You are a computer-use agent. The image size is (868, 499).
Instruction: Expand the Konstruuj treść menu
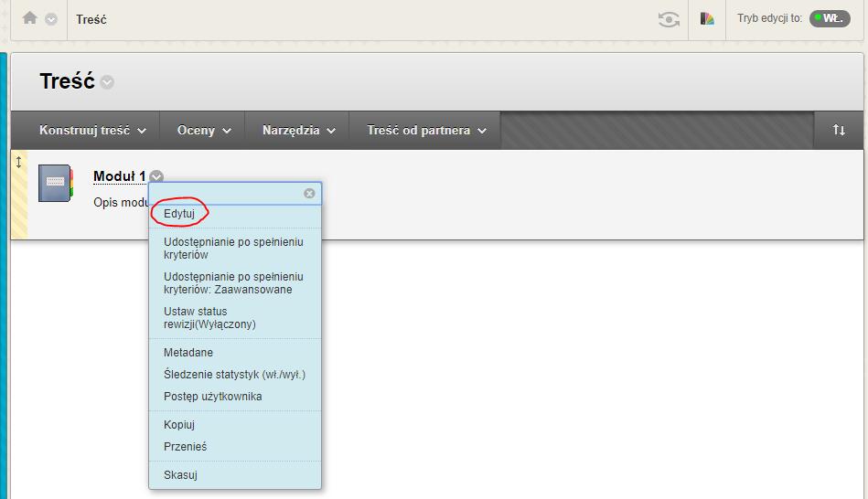[92, 131]
